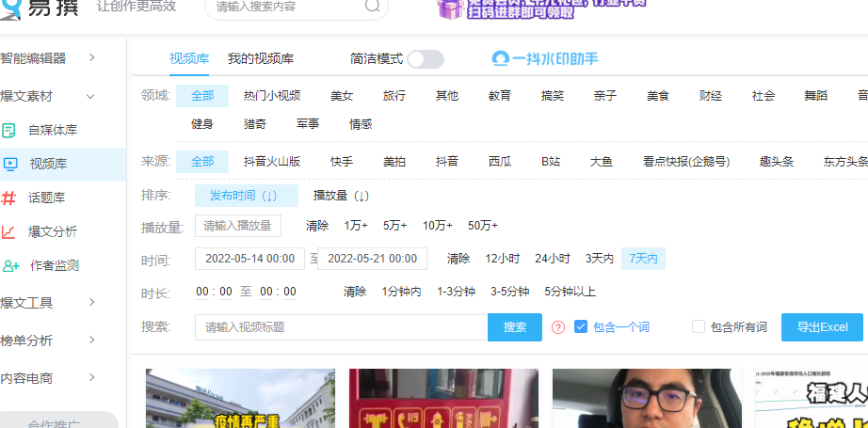This screenshot has height=428, width=868.
Task: Clear the 时间 filter
Action: [458, 259]
